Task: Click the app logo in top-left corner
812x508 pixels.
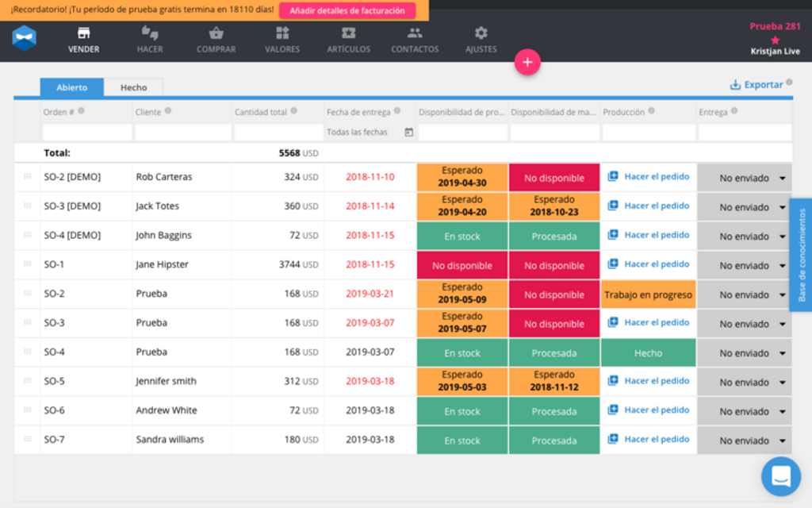Action: click(x=24, y=37)
